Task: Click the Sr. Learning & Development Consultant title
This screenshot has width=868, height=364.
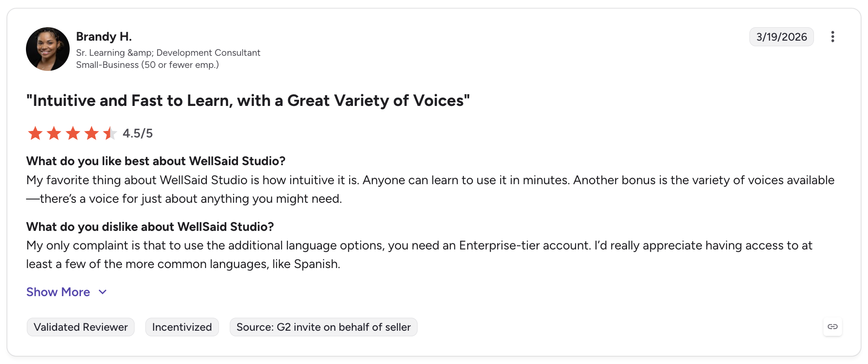Action: tap(168, 53)
